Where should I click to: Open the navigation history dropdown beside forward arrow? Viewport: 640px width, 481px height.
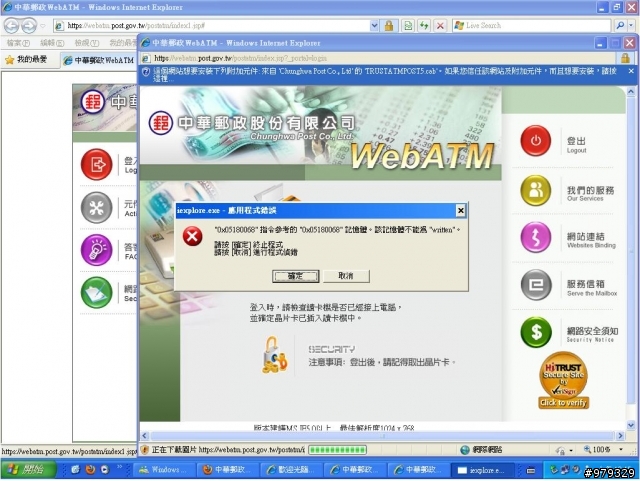pyautogui.click(x=43, y=26)
